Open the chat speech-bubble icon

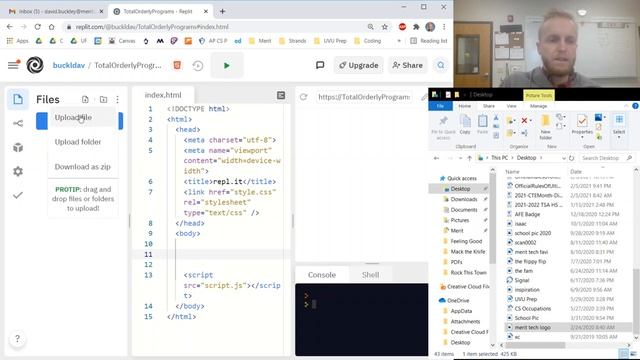[320, 65]
